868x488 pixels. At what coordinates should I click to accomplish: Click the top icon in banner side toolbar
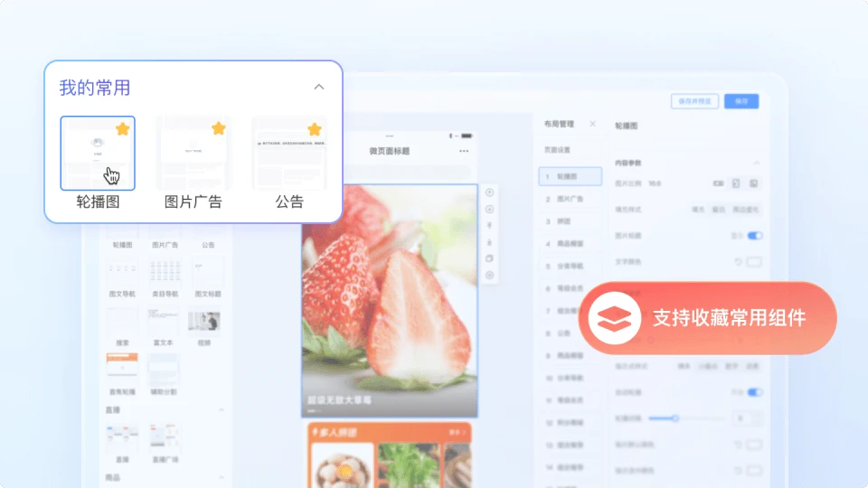tap(489, 192)
